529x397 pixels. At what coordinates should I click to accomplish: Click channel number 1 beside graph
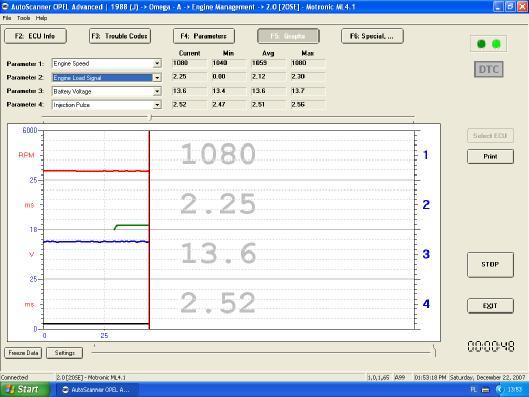click(426, 155)
